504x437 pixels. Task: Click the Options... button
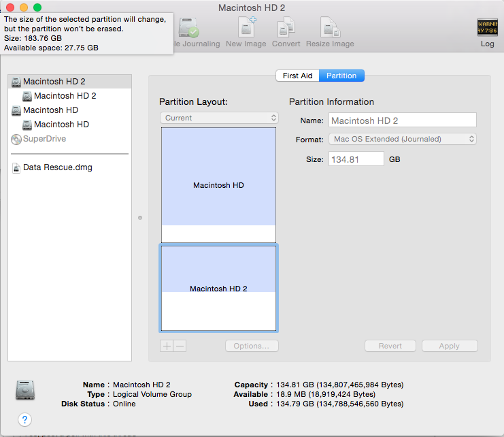252,346
